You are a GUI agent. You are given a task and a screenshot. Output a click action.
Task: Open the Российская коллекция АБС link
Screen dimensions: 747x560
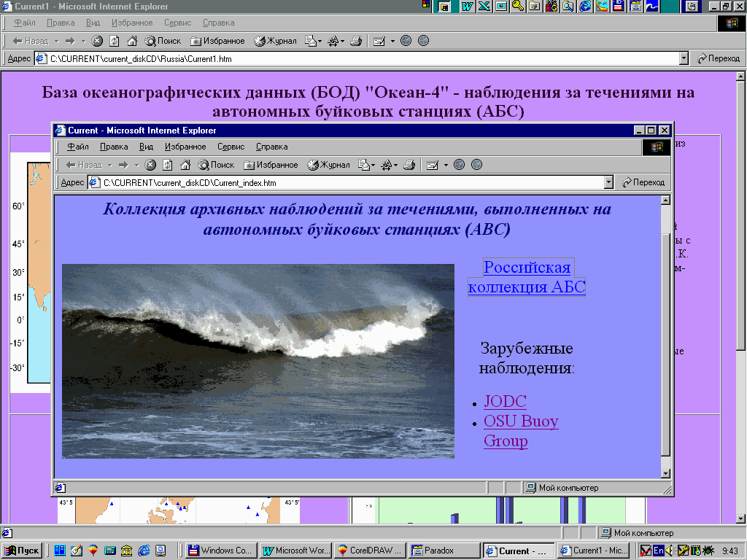point(527,277)
